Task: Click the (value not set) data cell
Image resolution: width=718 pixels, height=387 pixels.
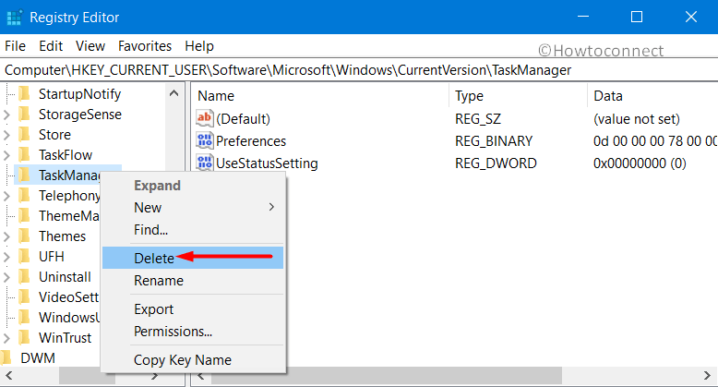Action: (636, 119)
